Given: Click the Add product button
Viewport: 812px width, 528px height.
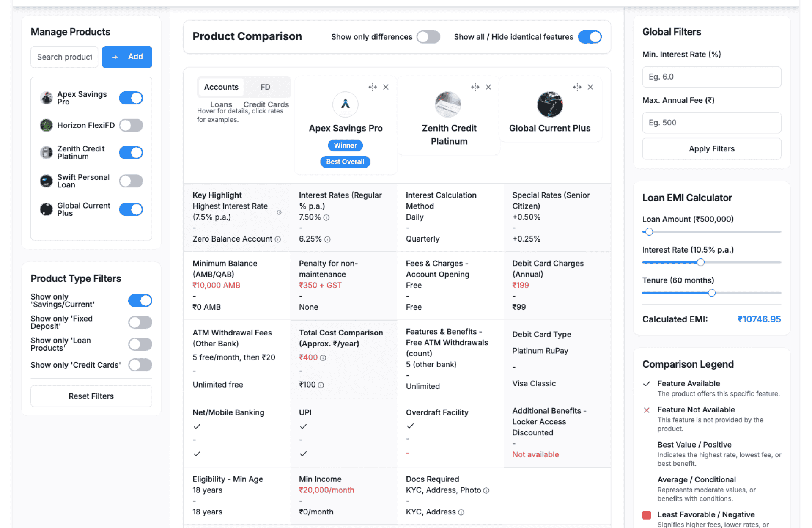Looking at the screenshot, I should [x=127, y=57].
